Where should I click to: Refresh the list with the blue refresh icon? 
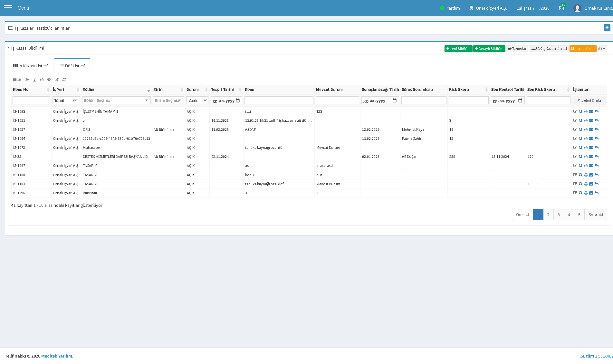coord(64,80)
